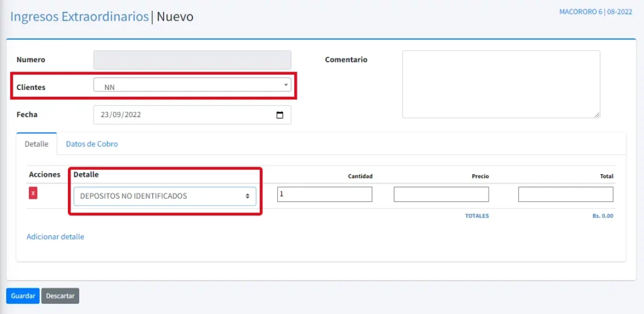This screenshot has width=644, height=314.
Task: Open the DEPOSITOS NO IDENTIFICADOS dropdown
Action: coord(164,196)
